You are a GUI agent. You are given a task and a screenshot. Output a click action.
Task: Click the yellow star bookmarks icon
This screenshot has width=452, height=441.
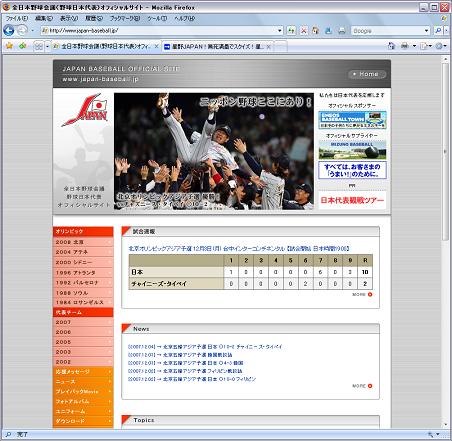tap(9, 46)
